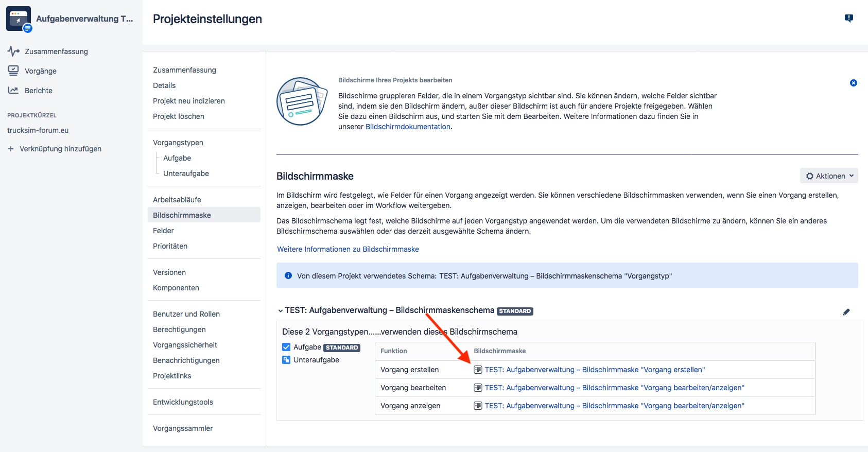The height and width of the screenshot is (452, 868).
Task: Click screen icon beside "Vorgang erstellen" link
Action: (478, 370)
